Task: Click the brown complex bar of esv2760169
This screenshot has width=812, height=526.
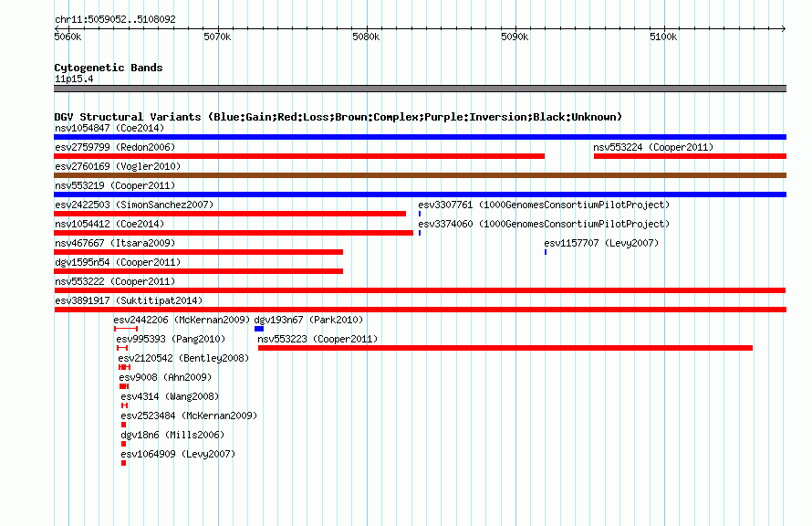Action: pos(420,175)
